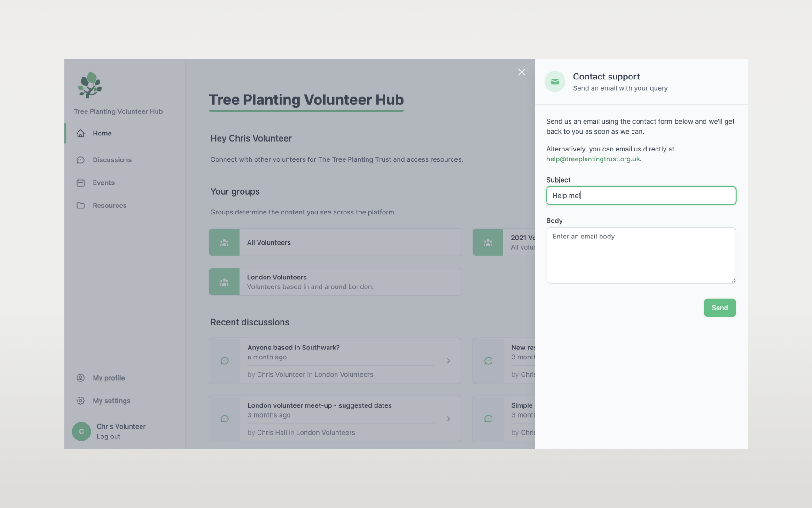The height and width of the screenshot is (508, 812).
Task: Click the Recent discussions heading
Action: 250,322
